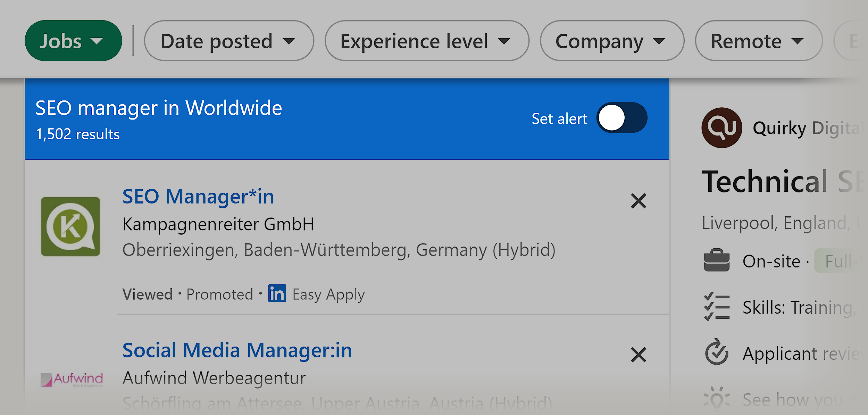Open the Experience level filter

(426, 41)
